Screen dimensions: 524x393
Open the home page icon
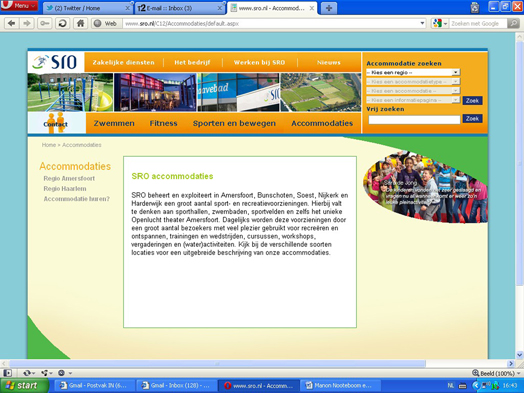[x=81, y=23]
